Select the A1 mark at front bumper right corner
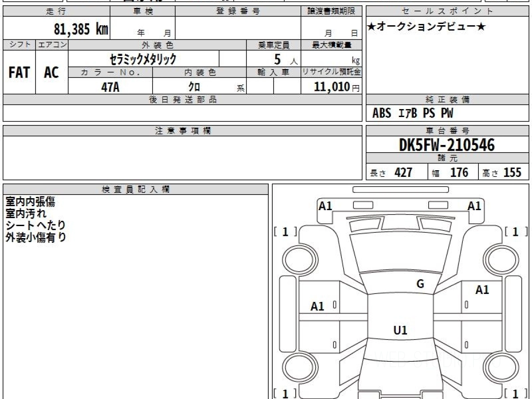 click(474, 206)
